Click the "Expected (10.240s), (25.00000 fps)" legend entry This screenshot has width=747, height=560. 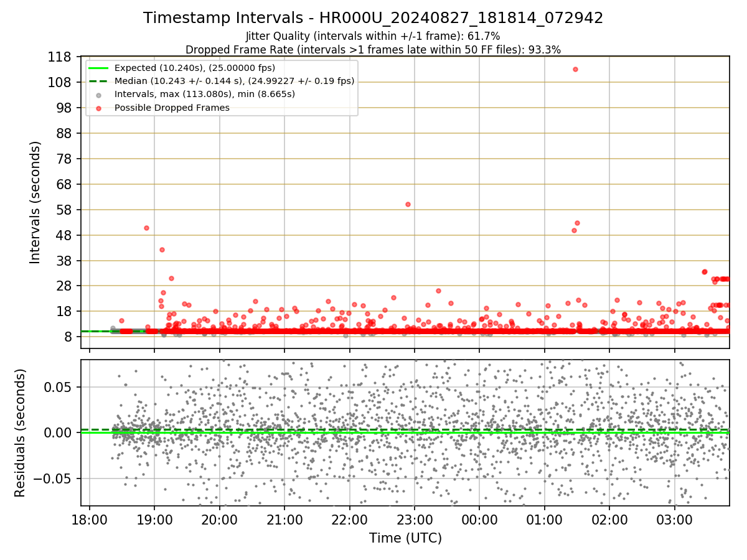[x=195, y=68]
